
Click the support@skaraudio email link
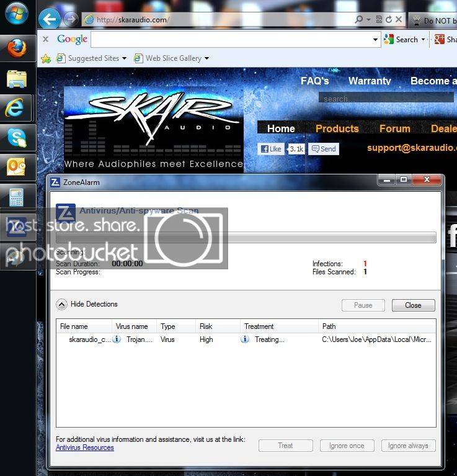412,148
